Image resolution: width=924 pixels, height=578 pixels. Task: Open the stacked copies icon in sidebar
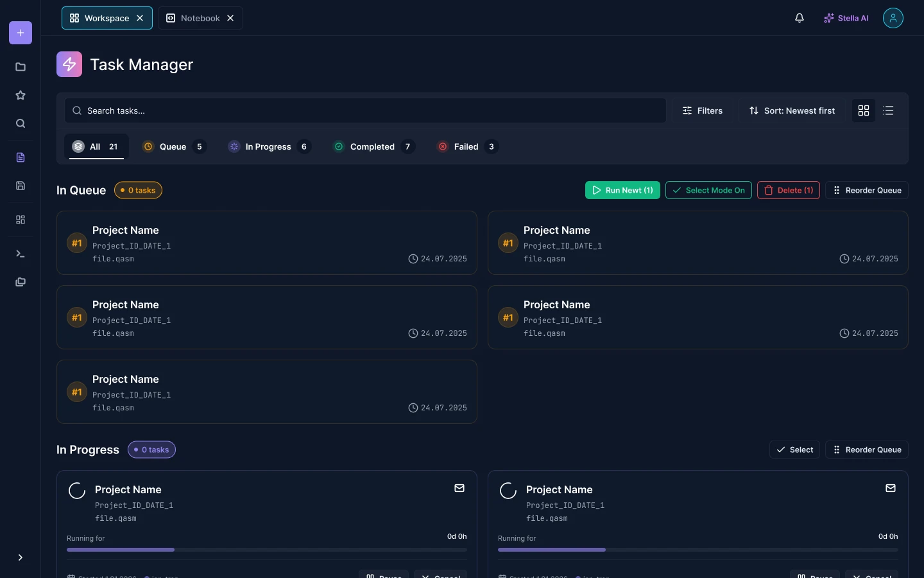pyautogui.click(x=21, y=282)
